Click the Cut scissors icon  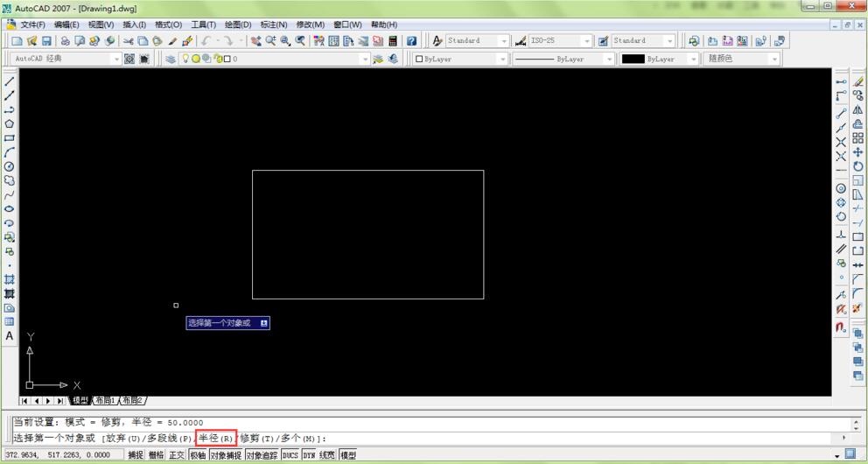129,40
